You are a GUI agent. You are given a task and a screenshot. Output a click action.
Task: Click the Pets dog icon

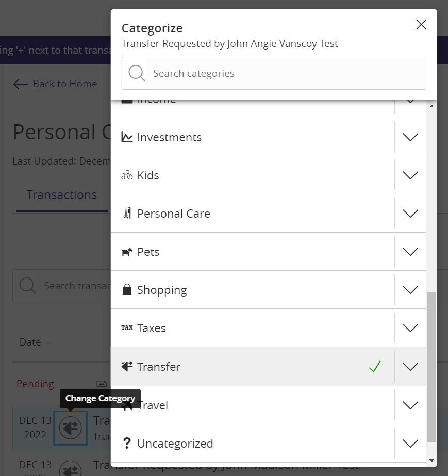pyautogui.click(x=127, y=252)
